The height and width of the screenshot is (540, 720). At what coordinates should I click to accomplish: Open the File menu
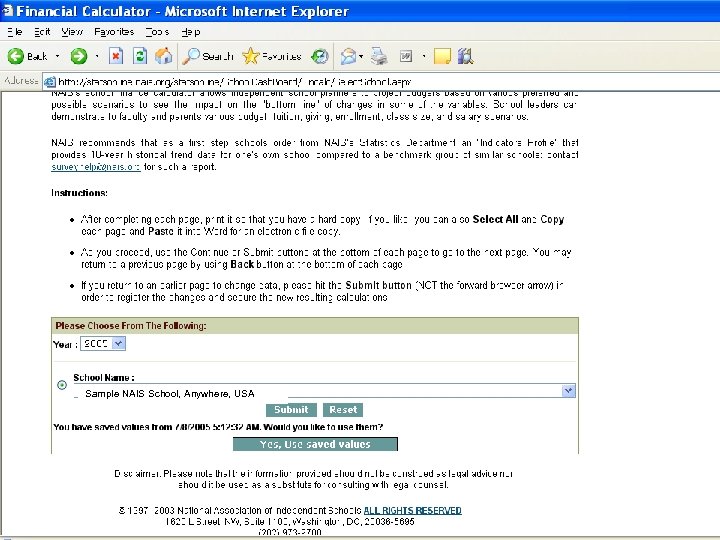coord(15,32)
